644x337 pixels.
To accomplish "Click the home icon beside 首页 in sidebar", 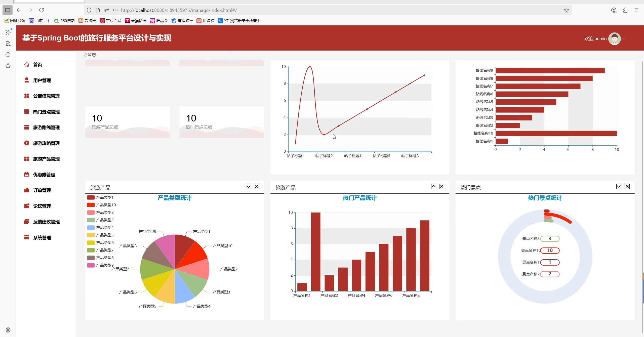I will 27,65.
